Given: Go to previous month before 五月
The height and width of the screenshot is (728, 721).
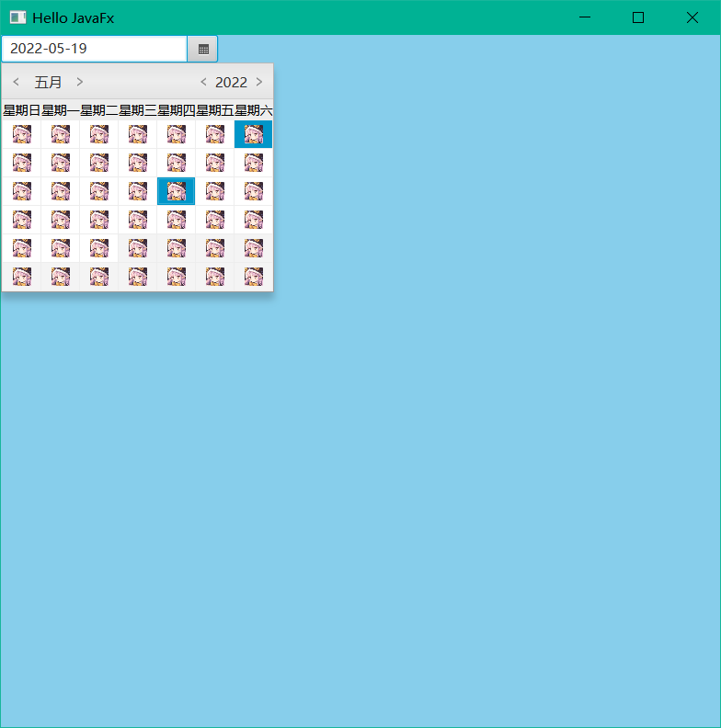Looking at the screenshot, I should (17, 82).
